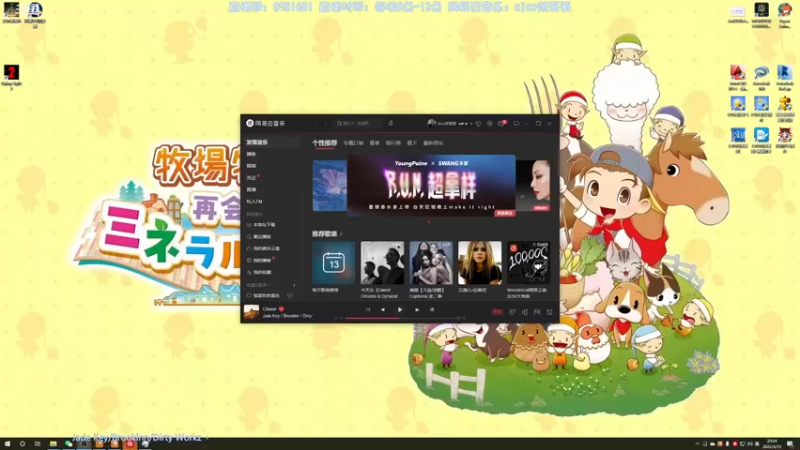Go forward with the right navigation arrow

point(326,123)
